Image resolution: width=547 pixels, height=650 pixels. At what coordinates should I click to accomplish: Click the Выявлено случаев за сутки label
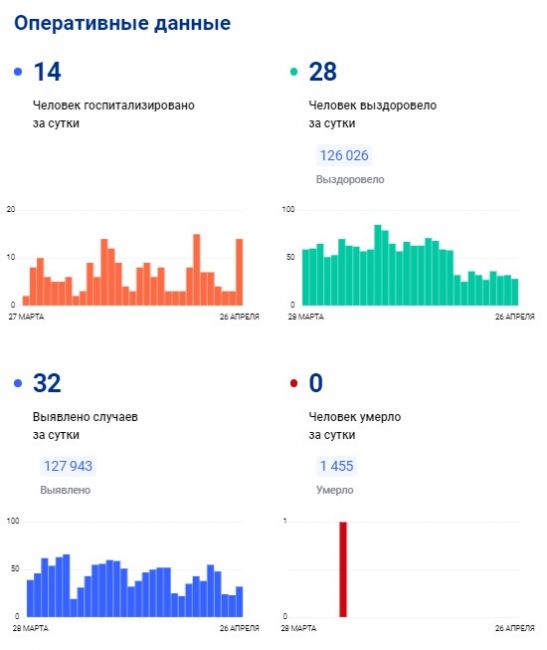(x=85, y=426)
